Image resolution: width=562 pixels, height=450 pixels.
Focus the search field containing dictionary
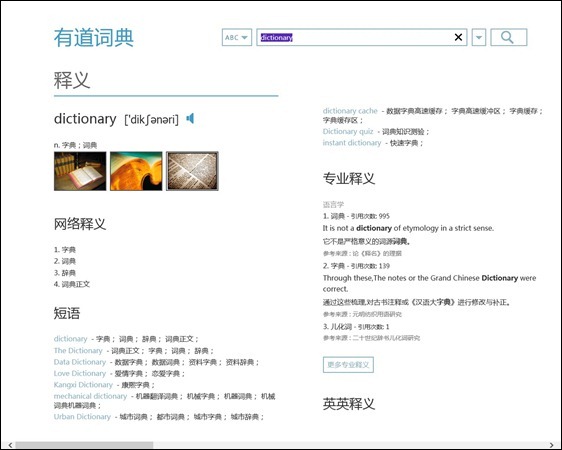[361, 37]
